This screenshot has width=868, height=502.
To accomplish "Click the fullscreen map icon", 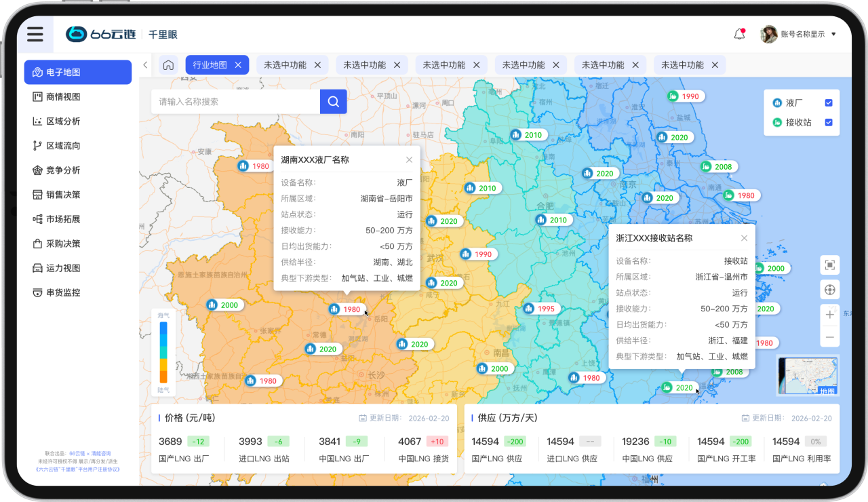I will (829, 265).
